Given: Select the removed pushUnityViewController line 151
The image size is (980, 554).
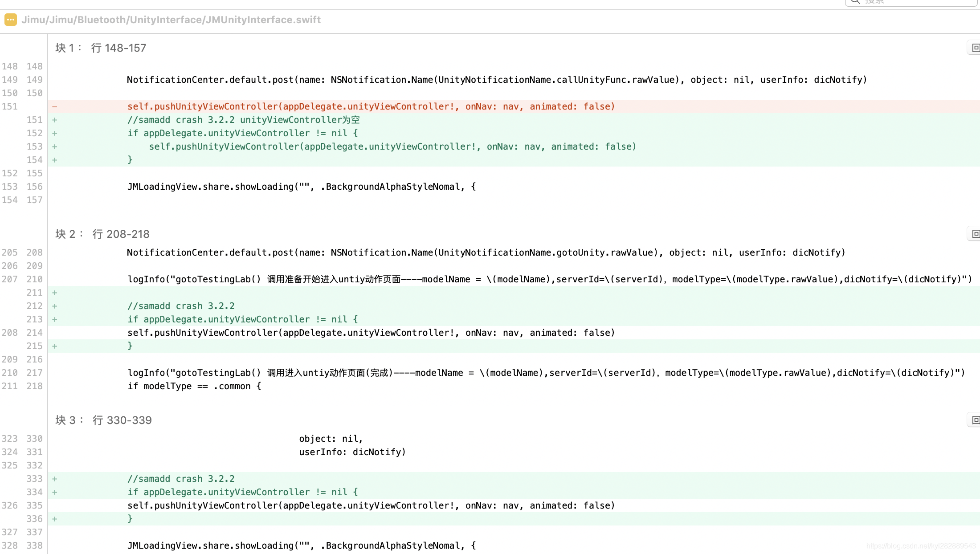Looking at the screenshot, I should click(x=371, y=106).
